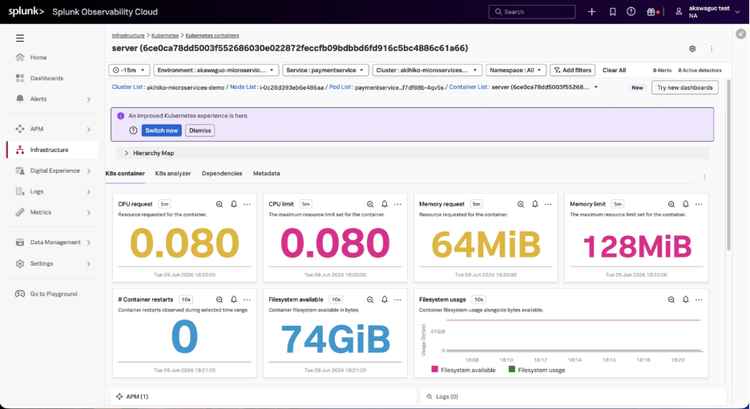This screenshot has height=409, width=750.
Task: Expand the Logs sidebar submenu
Action: click(x=88, y=192)
